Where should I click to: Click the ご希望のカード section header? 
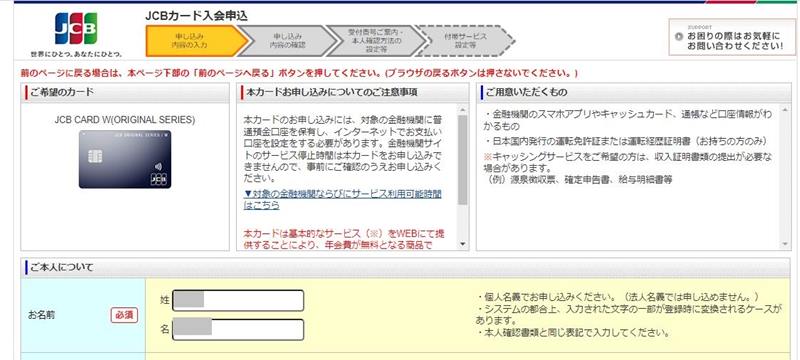pyautogui.click(x=125, y=93)
